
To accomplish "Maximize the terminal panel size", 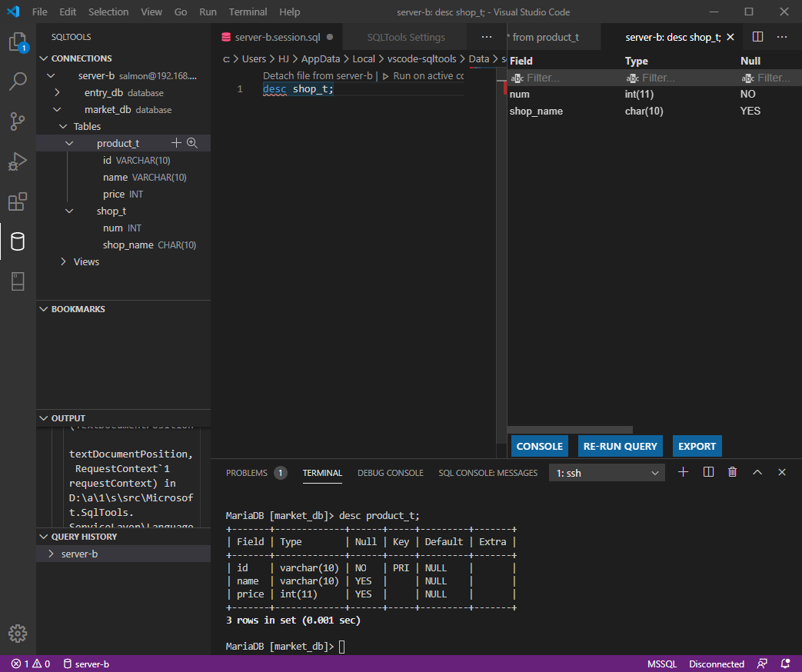I will (757, 472).
